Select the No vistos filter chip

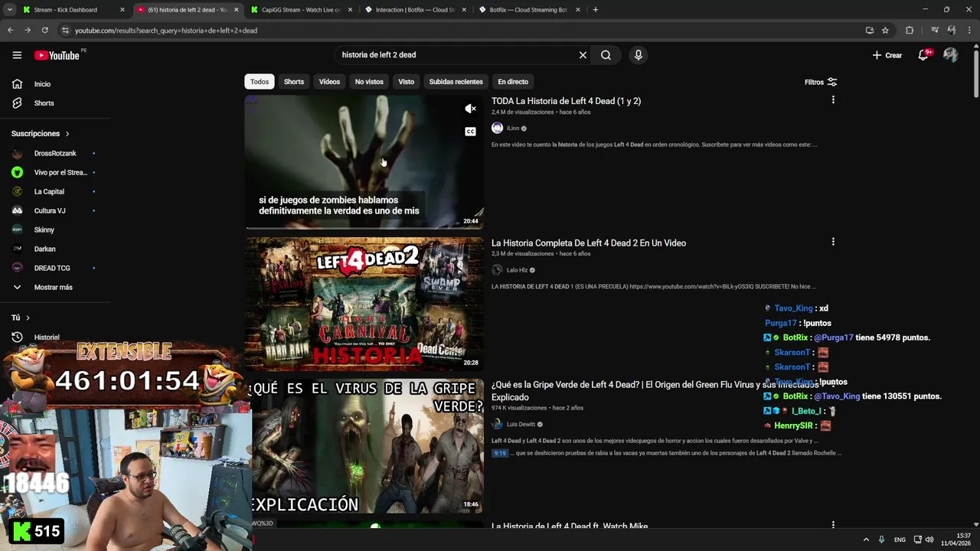click(x=369, y=82)
